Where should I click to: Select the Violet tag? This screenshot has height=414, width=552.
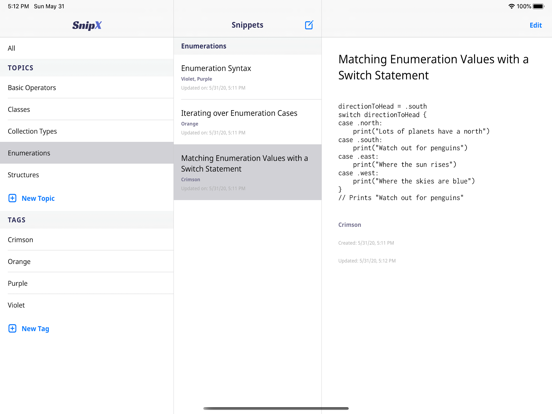[87, 305]
